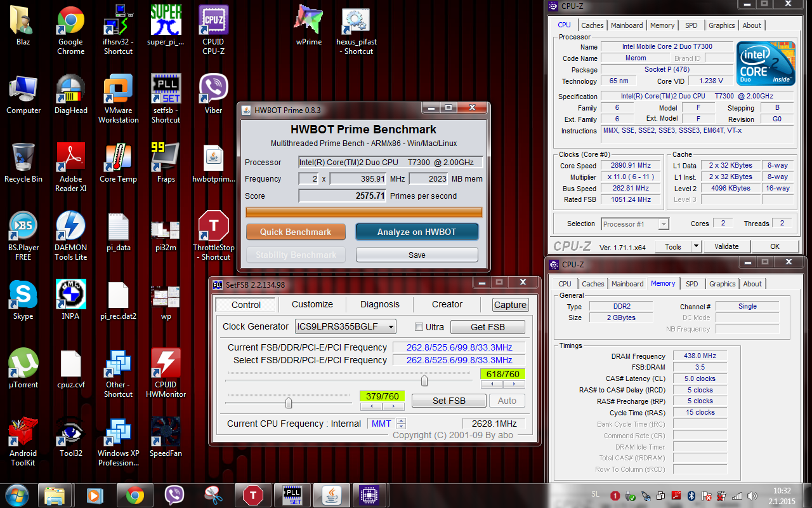Screen dimensions: 812x508
Task: Open the Mainboard tab in top CPU-Z window
Action: [x=627, y=25]
